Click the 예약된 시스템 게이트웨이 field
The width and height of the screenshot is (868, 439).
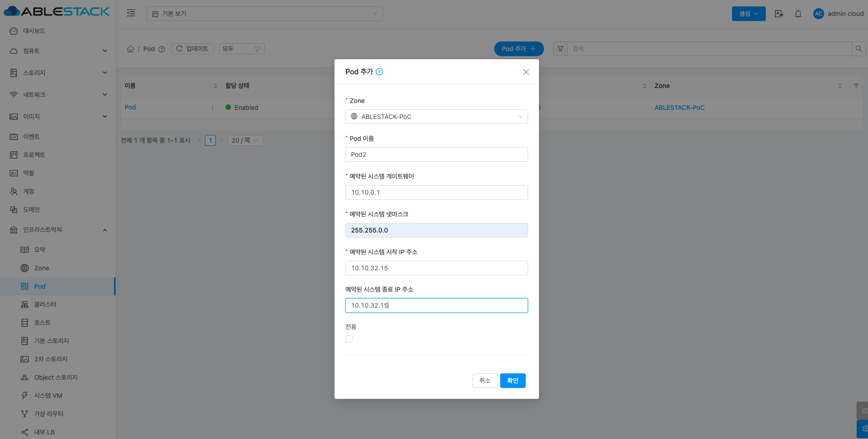point(436,192)
